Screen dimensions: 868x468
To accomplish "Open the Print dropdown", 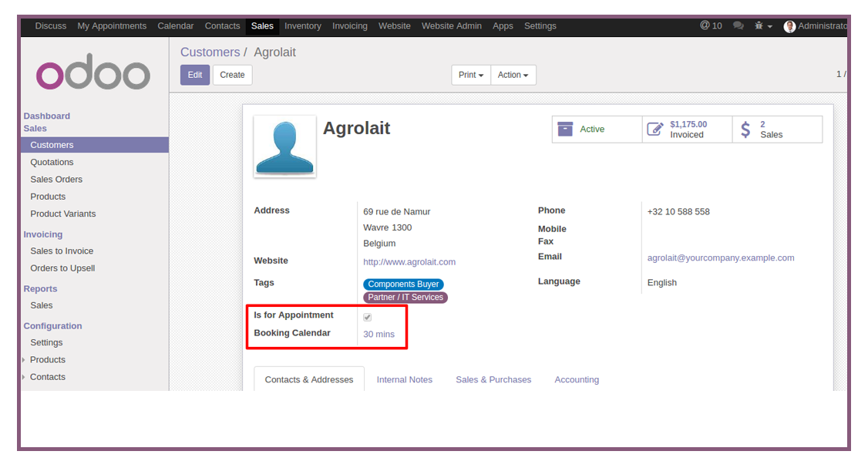I will click(471, 75).
